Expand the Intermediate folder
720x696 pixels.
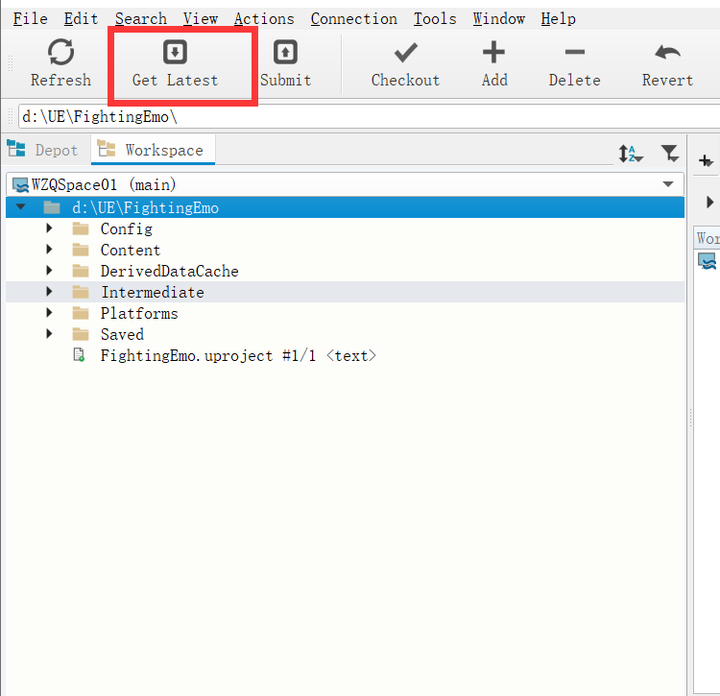[x=49, y=292]
